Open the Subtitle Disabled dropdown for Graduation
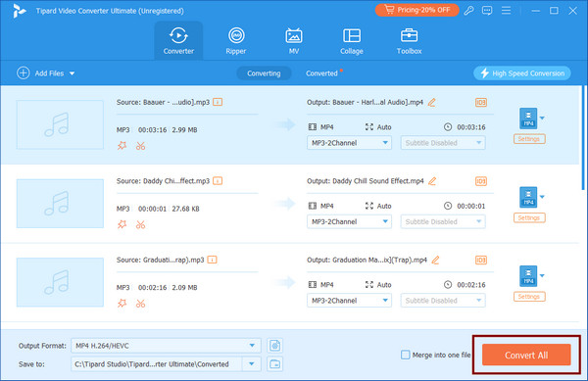Image resolution: width=588 pixels, height=381 pixels. click(443, 301)
